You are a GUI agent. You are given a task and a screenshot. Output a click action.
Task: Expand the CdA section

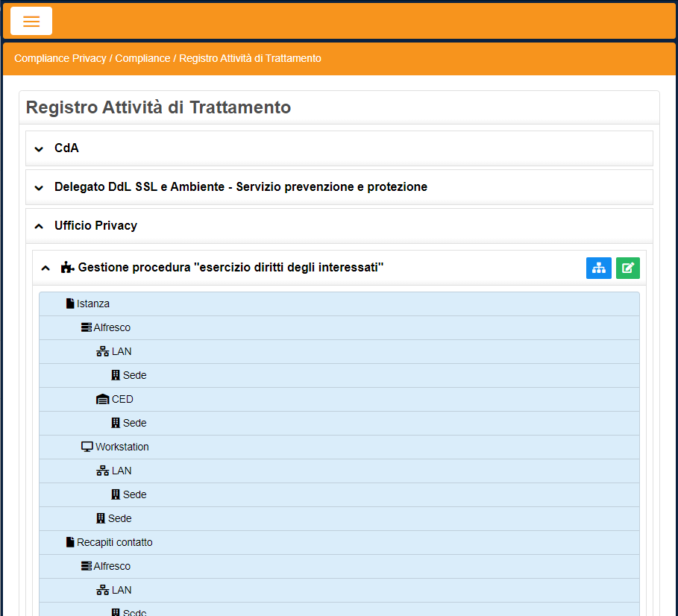click(38, 148)
